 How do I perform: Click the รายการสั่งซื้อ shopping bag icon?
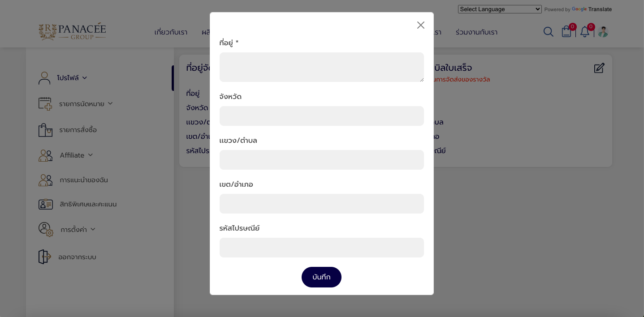click(45, 130)
